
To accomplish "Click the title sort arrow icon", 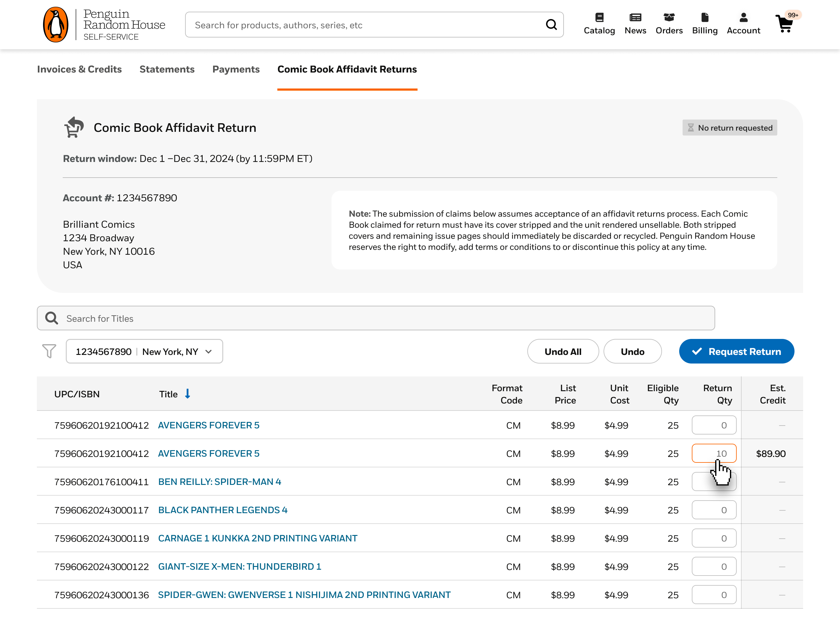I will [x=188, y=394].
